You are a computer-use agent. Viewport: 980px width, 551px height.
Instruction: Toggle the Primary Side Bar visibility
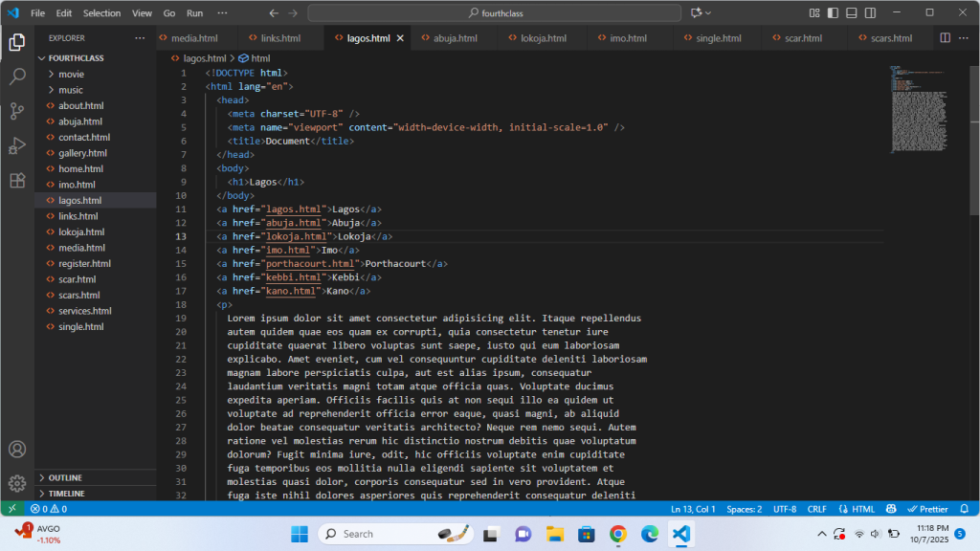point(833,13)
